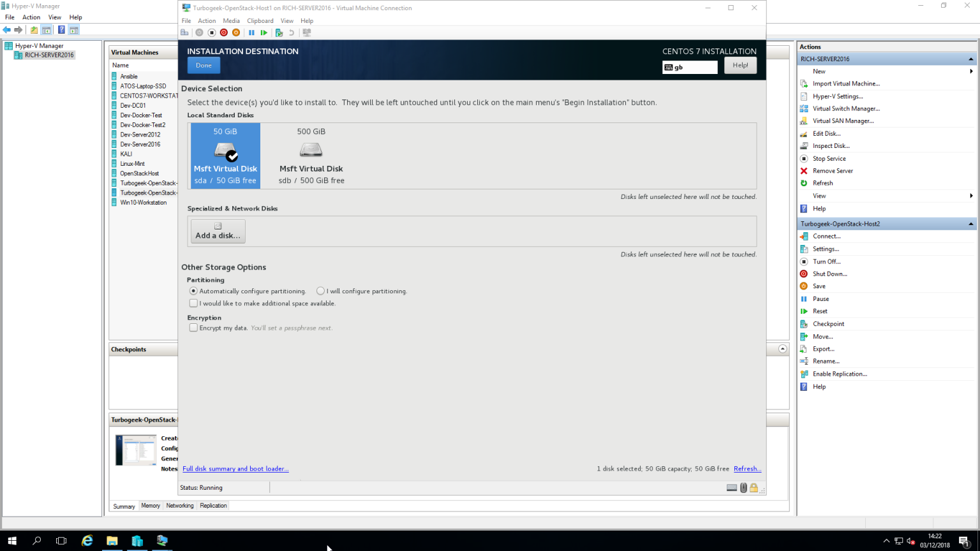Click the keyboard layout gb indicator

click(690, 67)
